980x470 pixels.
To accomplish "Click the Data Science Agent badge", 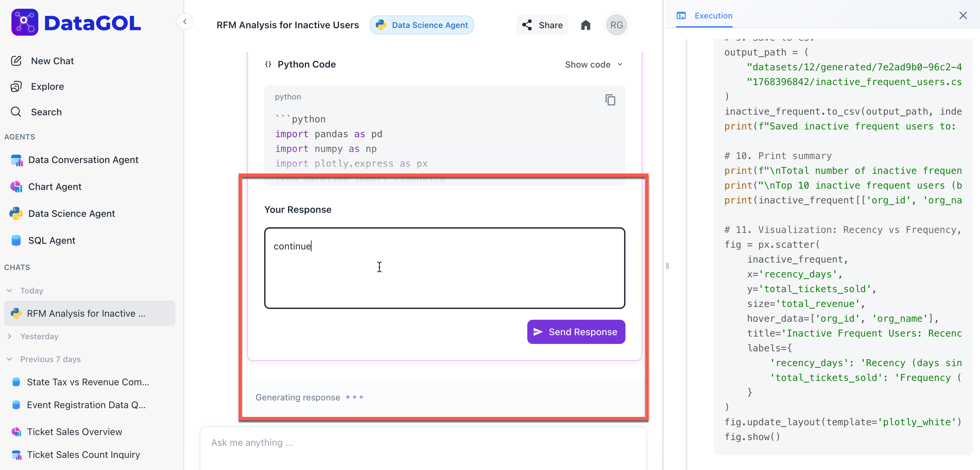I will pos(421,25).
